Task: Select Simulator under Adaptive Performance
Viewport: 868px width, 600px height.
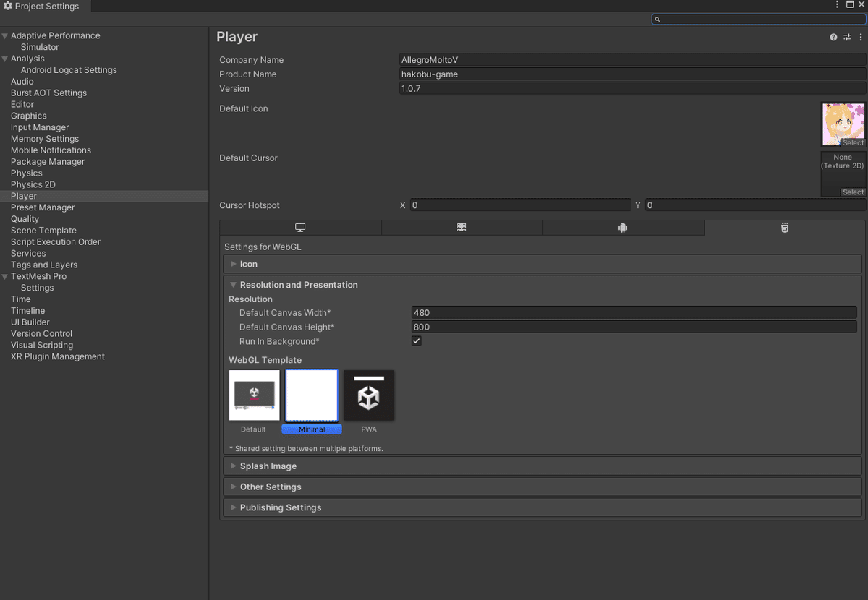Action: coord(40,47)
